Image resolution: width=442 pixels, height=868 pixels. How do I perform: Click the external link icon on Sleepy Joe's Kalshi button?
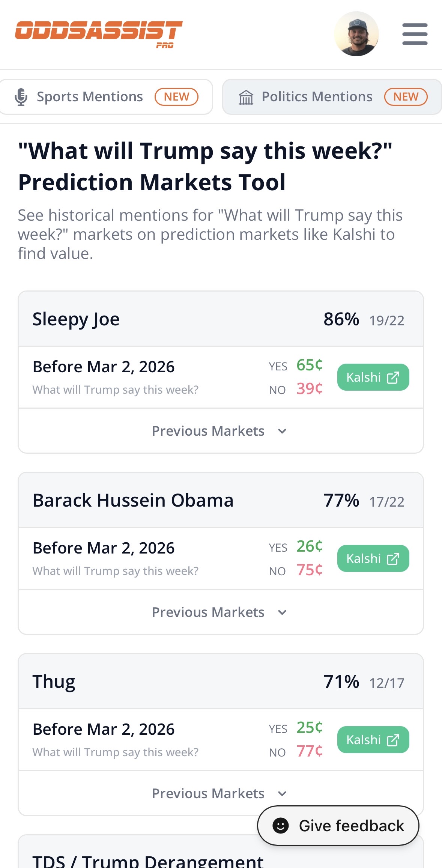[x=392, y=377]
